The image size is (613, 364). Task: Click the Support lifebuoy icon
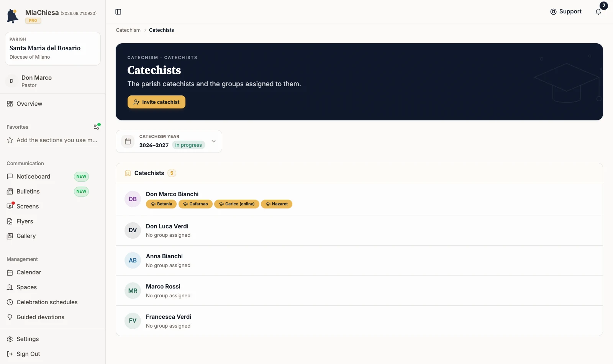pyautogui.click(x=553, y=12)
